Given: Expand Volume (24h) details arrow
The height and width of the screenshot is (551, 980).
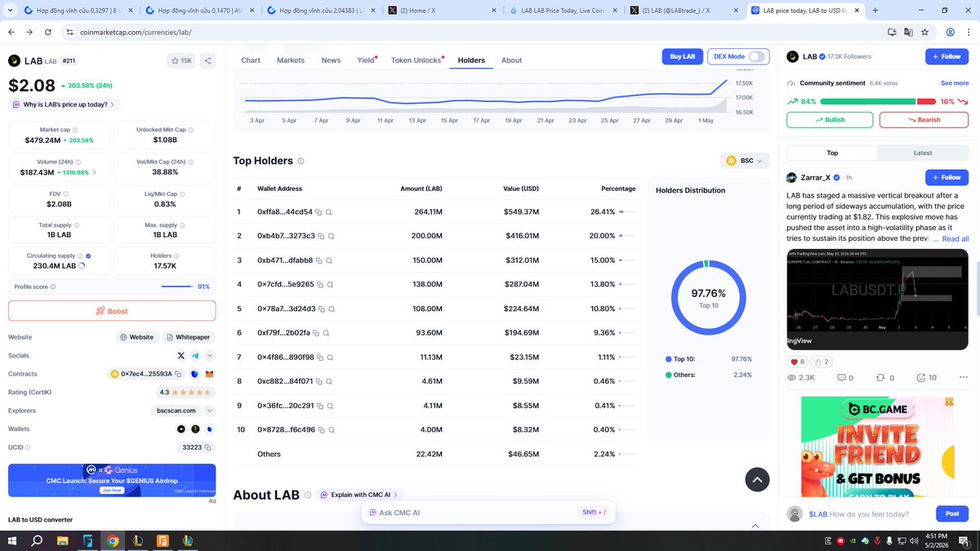Looking at the screenshot, I should pos(95,172).
